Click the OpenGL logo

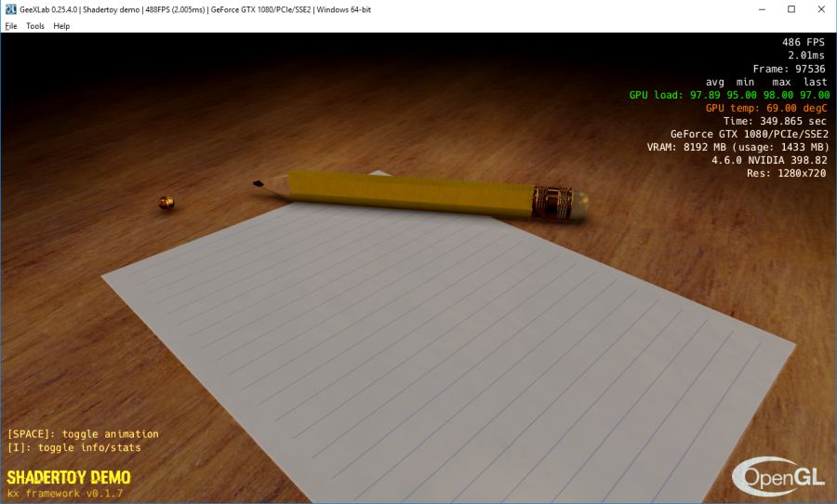(778, 476)
